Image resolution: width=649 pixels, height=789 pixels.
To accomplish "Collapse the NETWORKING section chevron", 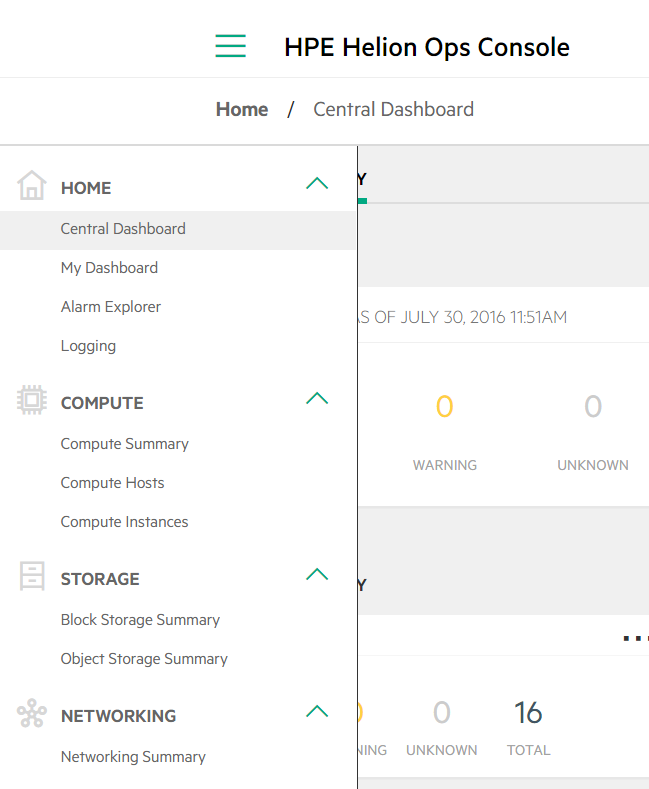I will (x=317, y=712).
